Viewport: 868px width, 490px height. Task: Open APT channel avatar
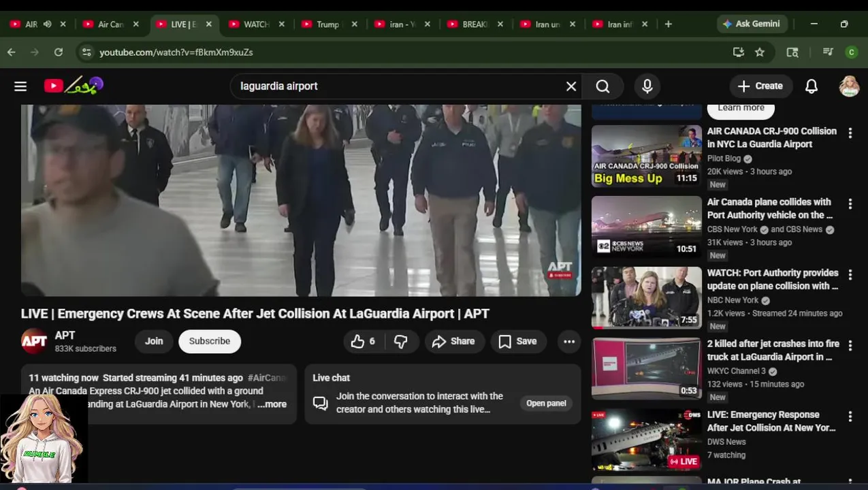(x=34, y=342)
